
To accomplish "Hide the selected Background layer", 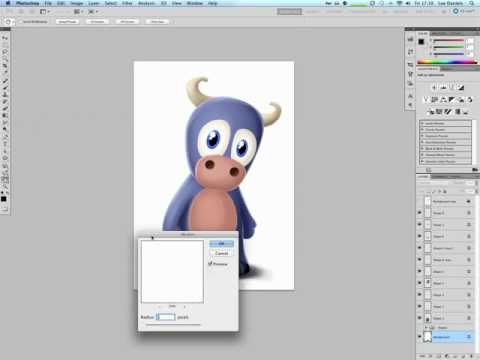I will tap(420, 337).
